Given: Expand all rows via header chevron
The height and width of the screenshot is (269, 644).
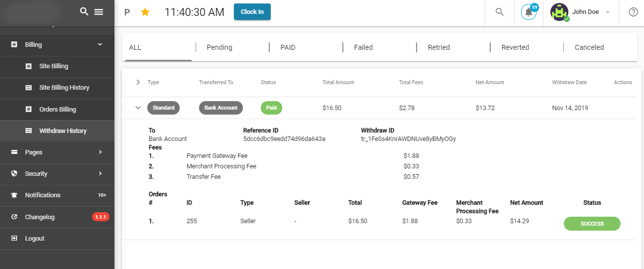Looking at the screenshot, I should click(138, 82).
